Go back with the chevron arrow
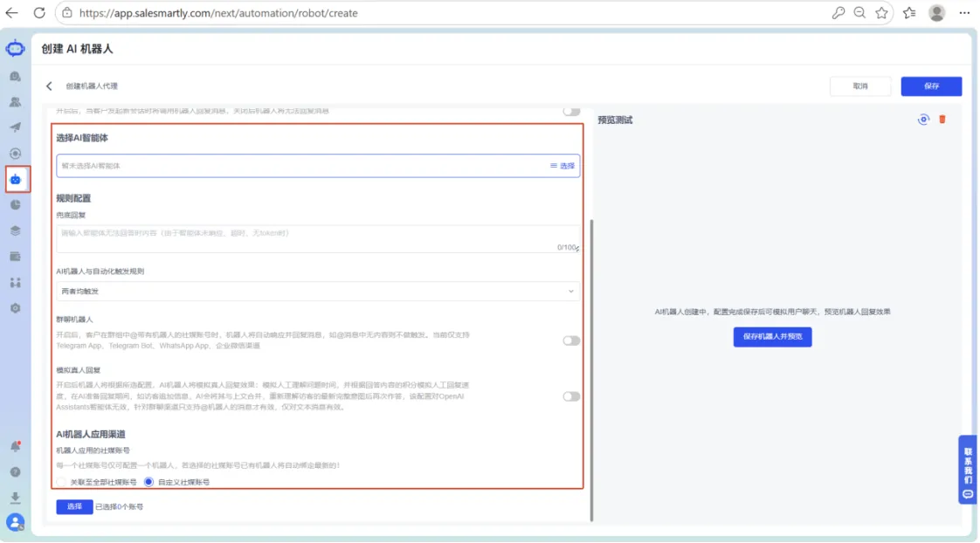 click(49, 86)
